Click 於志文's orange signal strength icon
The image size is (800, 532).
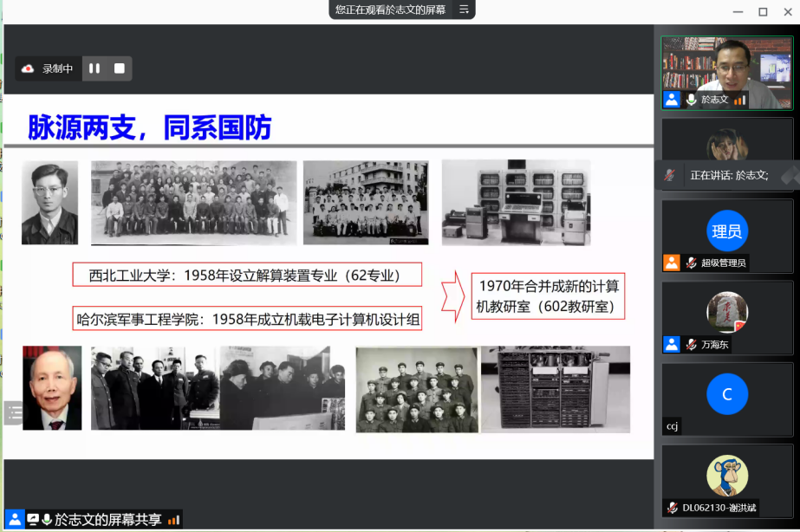(x=739, y=100)
